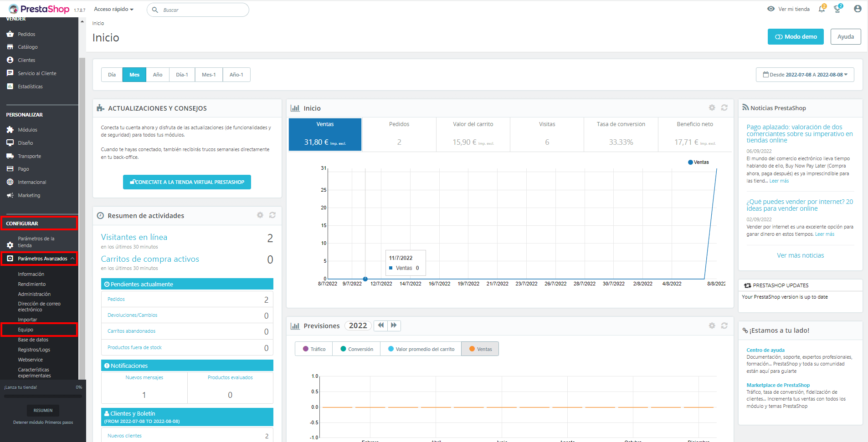This screenshot has width=868, height=442.
Task: Select the Tasa de conversión KPI tab
Action: coord(621,134)
